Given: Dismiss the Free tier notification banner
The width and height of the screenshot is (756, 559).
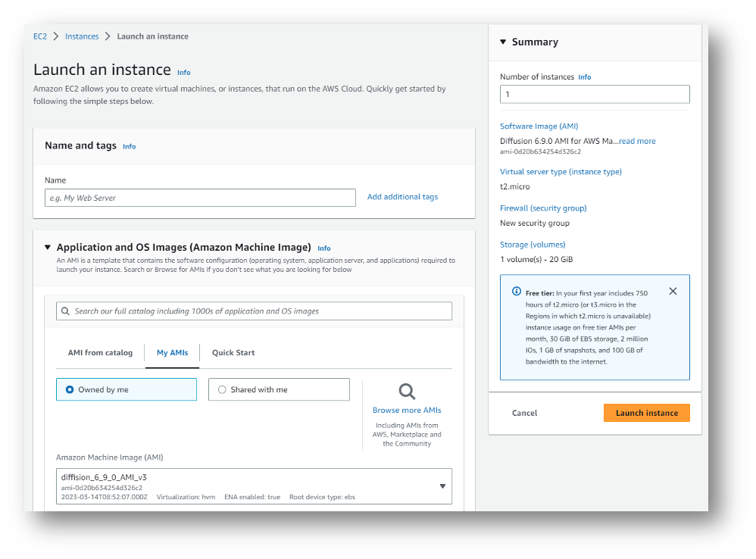Looking at the screenshot, I should click(x=673, y=291).
